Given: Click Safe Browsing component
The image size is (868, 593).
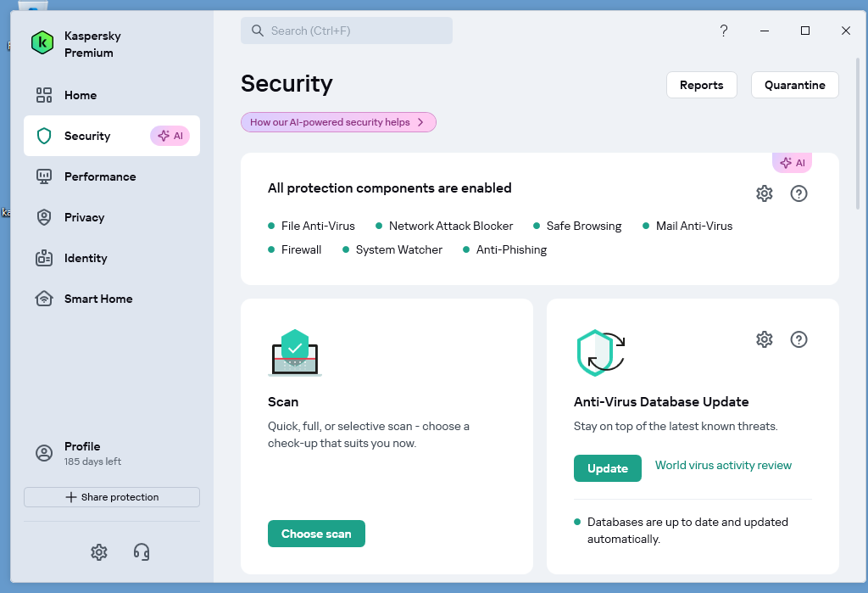Looking at the screenshot, I should 577,227.
